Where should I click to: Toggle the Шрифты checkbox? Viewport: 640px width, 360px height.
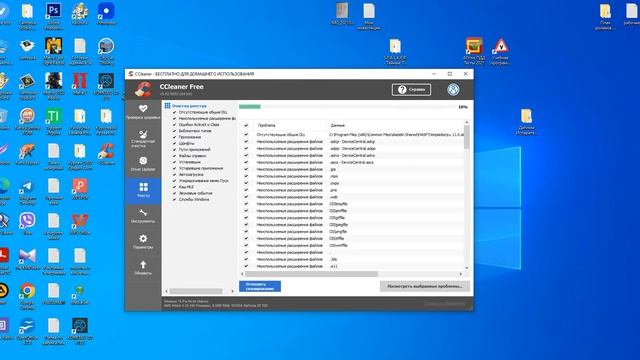pos(174,143)
